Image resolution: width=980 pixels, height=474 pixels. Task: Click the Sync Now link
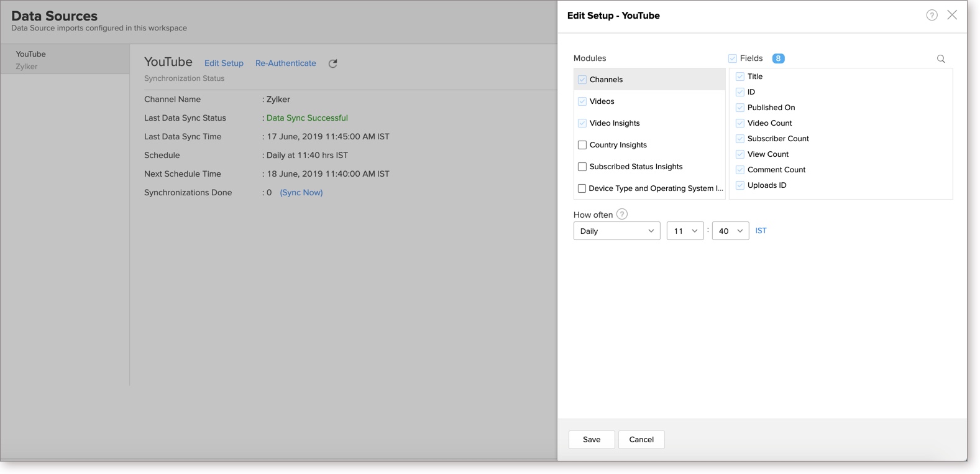(301, 193)
